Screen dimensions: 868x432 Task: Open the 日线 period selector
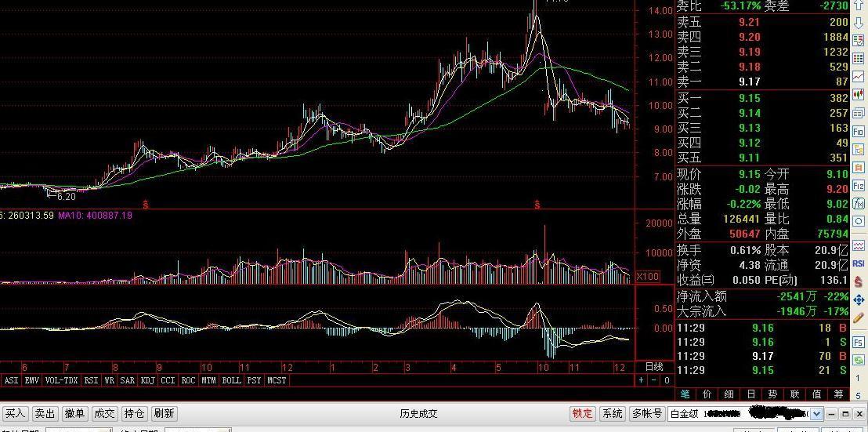[x=654, y=367]
